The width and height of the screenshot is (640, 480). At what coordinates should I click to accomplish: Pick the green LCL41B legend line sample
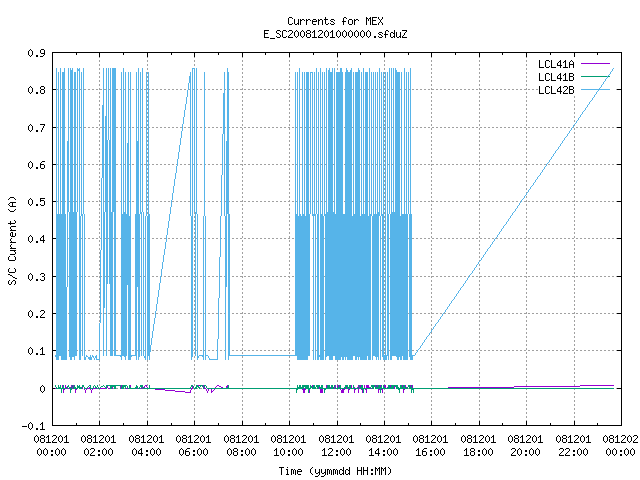coord(595,77)
